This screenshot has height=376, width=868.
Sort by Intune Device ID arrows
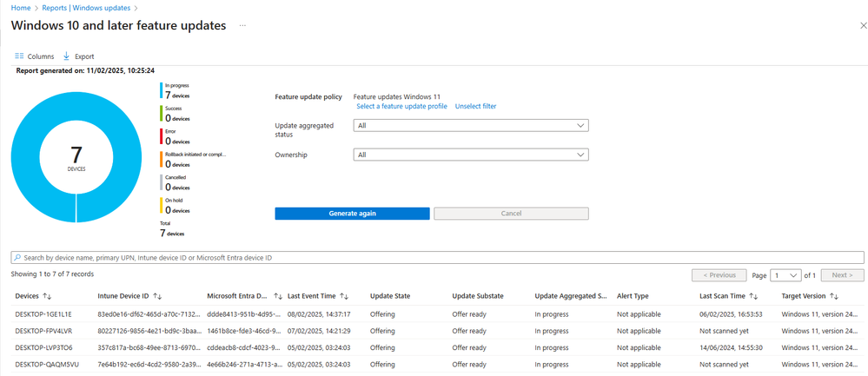[x=157, y=296]
